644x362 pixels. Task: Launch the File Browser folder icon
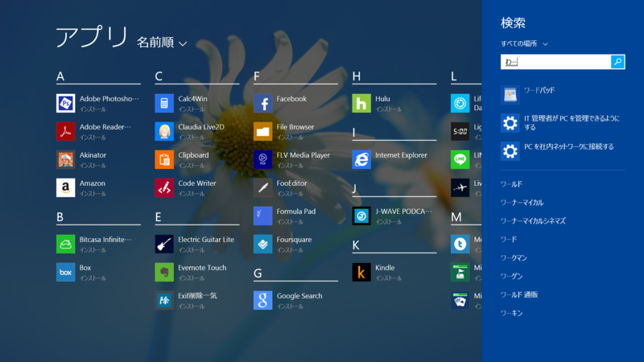click(x=263, y=131)
